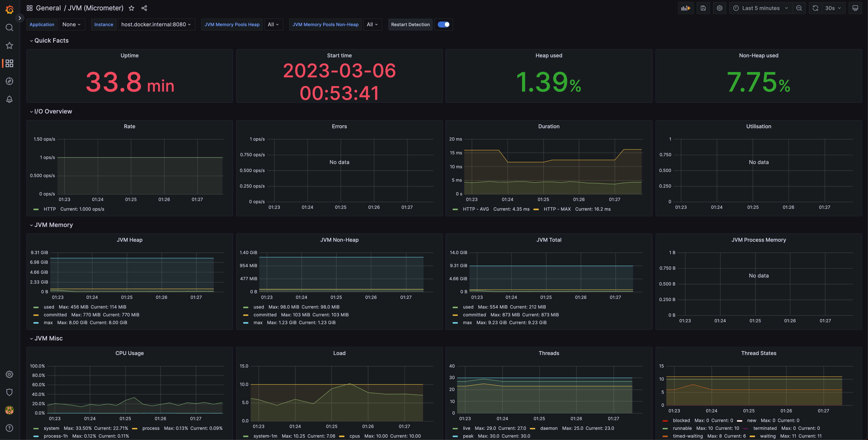Image resolution: width=868 pixels, height=440 pixels.
Task: Open the Last 5 minutes time picker
Action: 761,8
